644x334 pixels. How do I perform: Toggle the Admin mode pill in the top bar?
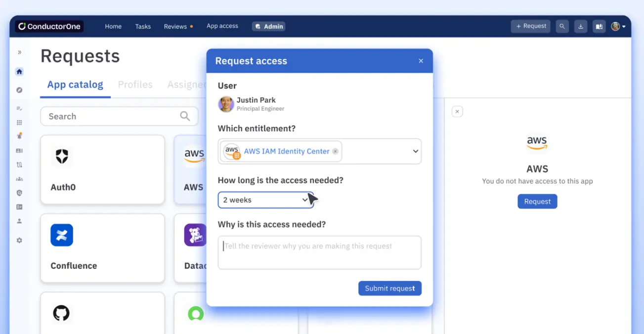point(269,27)
